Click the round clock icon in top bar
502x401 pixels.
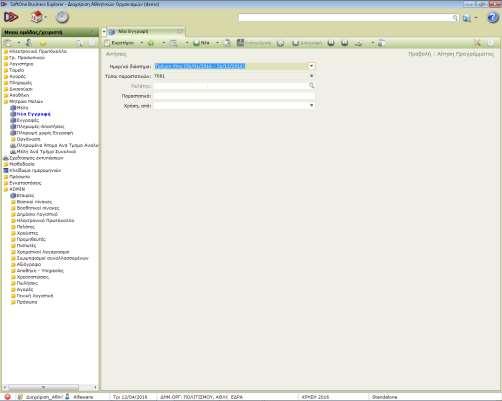[x=62, y=17]
